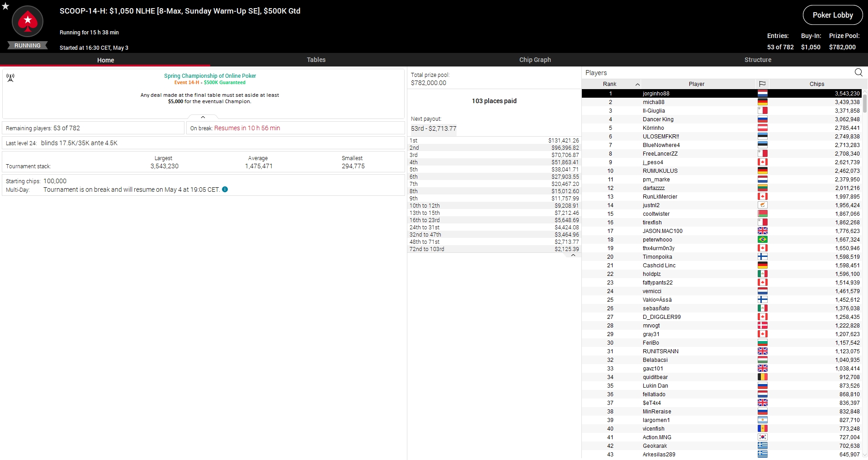Image resolution: width=868 pixels, height=460 pixels.
Task: Click the broadcast antenna icon
Action: tap(10, 78)
